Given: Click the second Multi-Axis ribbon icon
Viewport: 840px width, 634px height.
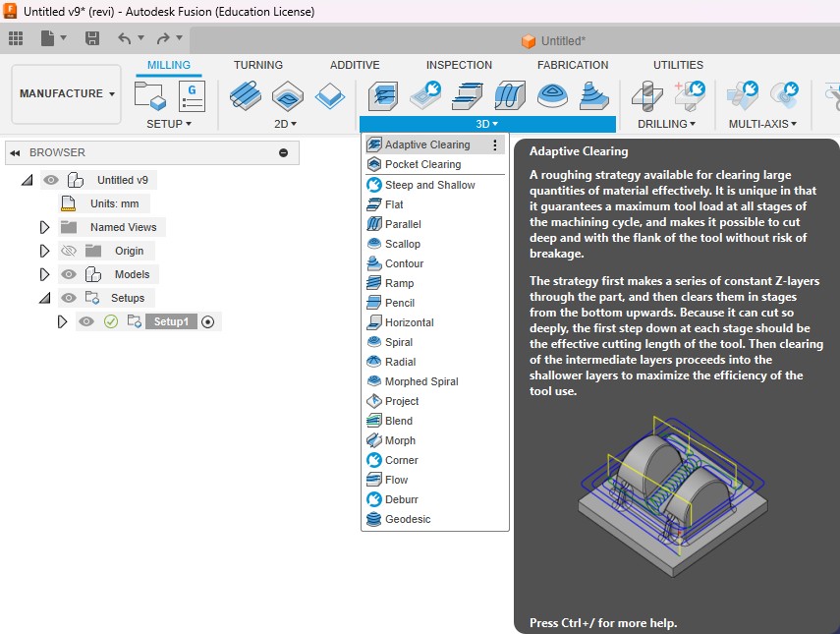Looking at the screenshot, I should pos(785,95).
